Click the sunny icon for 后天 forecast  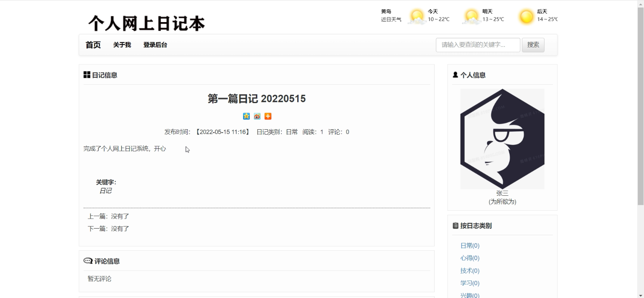[x=526, y=16]
